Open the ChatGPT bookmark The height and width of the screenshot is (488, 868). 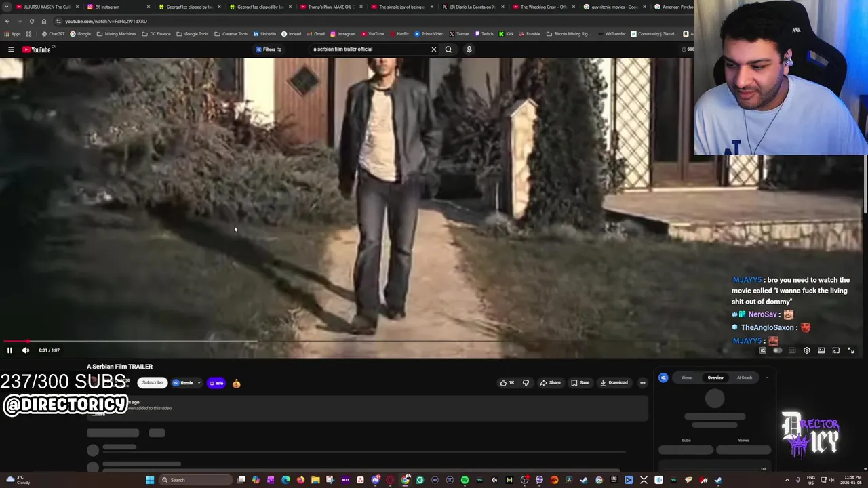tap(53, 34)
